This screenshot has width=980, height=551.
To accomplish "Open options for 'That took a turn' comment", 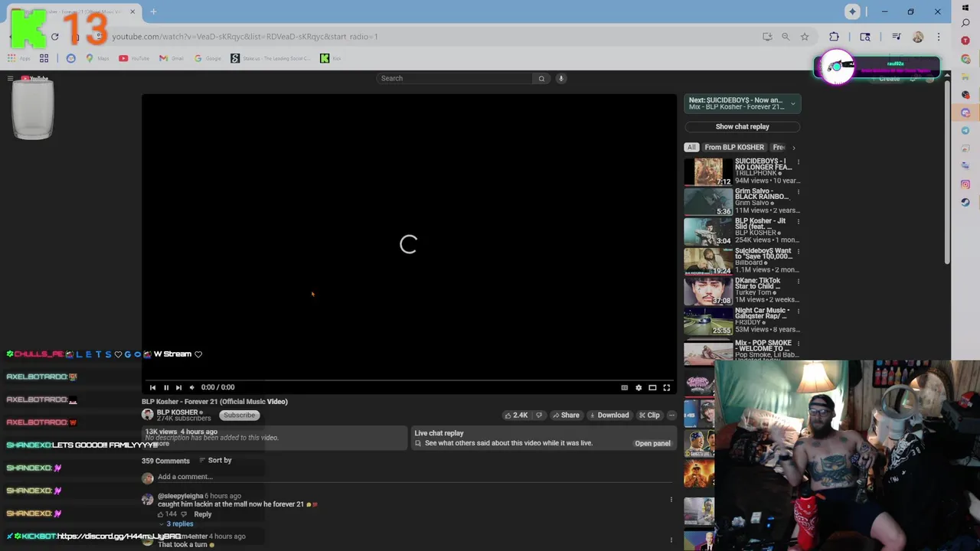I will coord(671,540).
